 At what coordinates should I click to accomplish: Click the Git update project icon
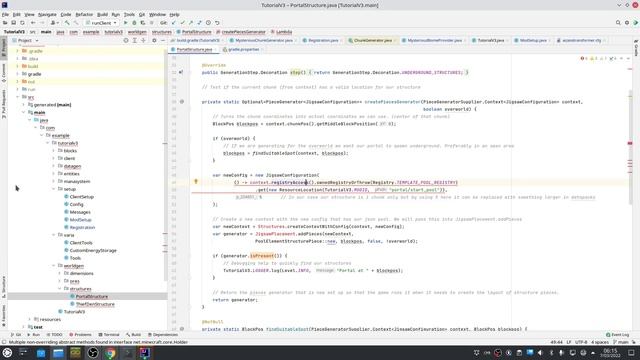click(174, 23)
